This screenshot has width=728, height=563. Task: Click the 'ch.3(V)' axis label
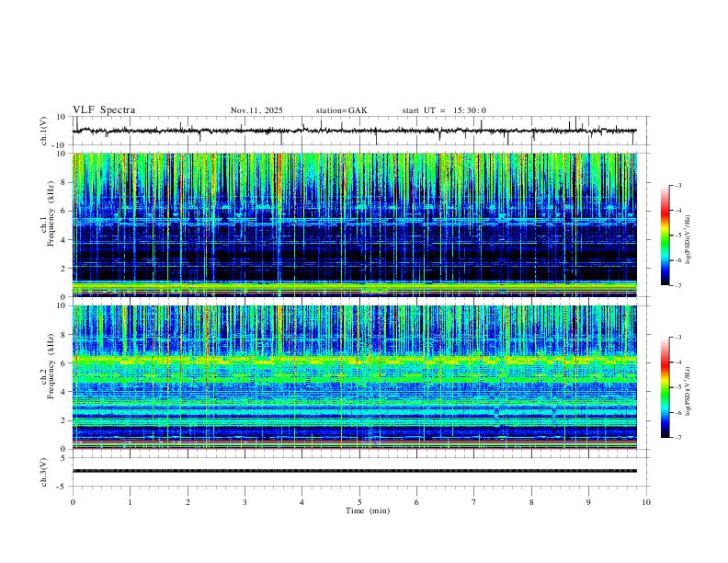pos(44,473)
